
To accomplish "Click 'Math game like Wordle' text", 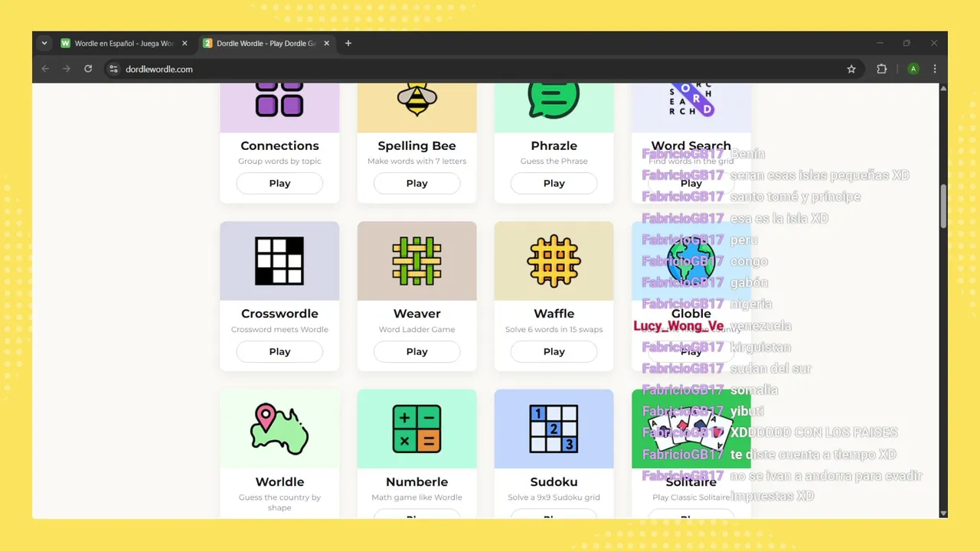I will (x=417, y=497).
